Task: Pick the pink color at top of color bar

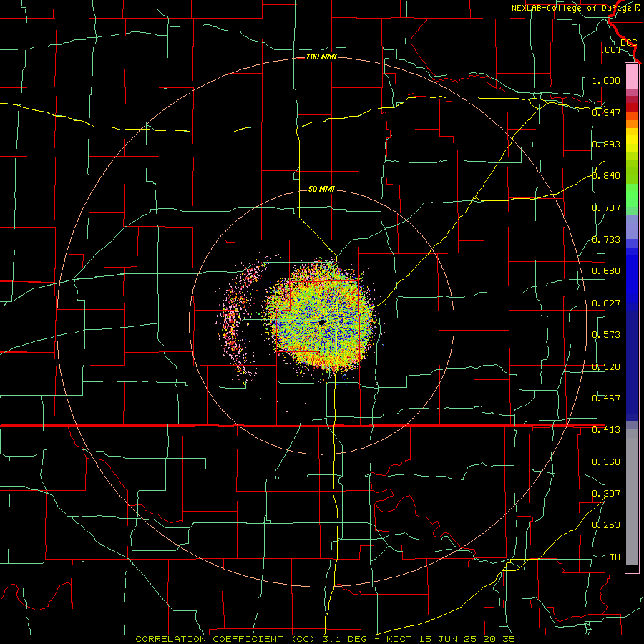Action: coord(632,77)
